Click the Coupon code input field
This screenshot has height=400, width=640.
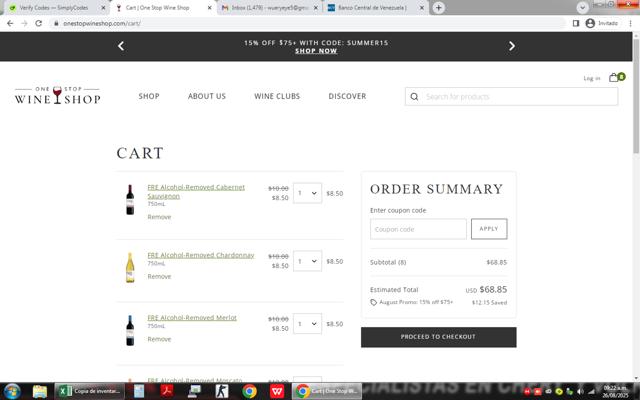(x=418, y=229)
